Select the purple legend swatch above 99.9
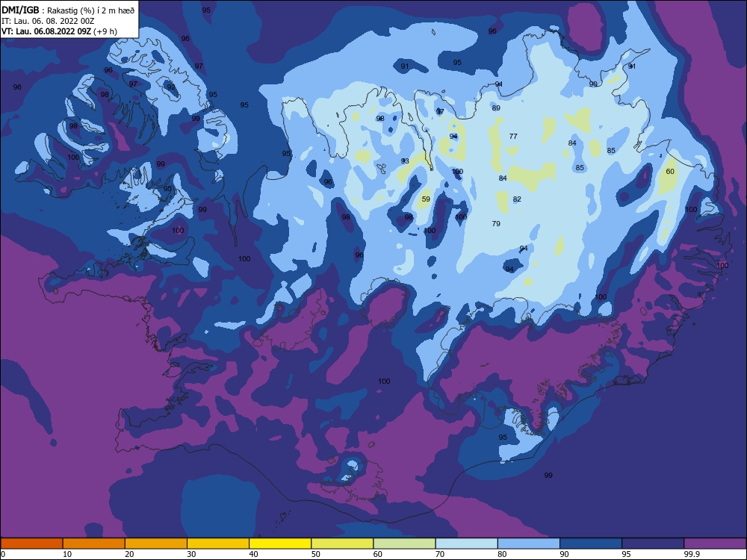The height and width of the screenshot is (560, 747). pos(715,544)
